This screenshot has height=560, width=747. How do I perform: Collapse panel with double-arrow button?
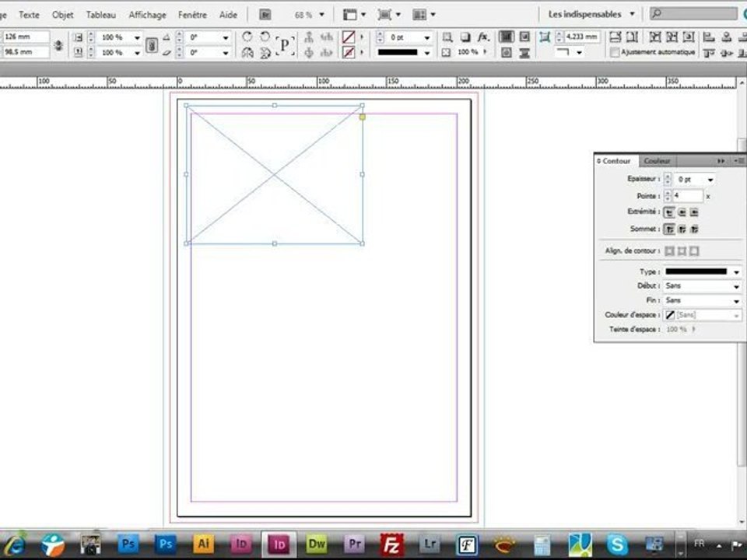click(721, 161)
